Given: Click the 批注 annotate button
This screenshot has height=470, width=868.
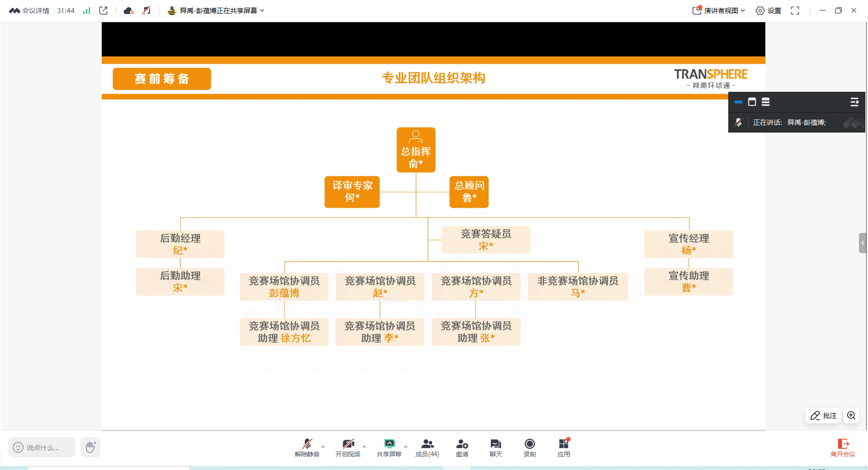Looking at the screenshot, I should coord(824,415).
